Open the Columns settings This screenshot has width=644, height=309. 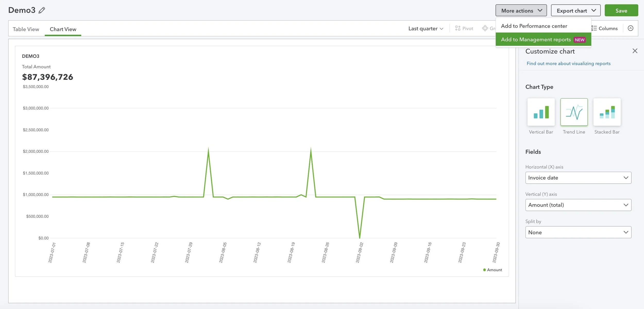click(x=605, y=28)
